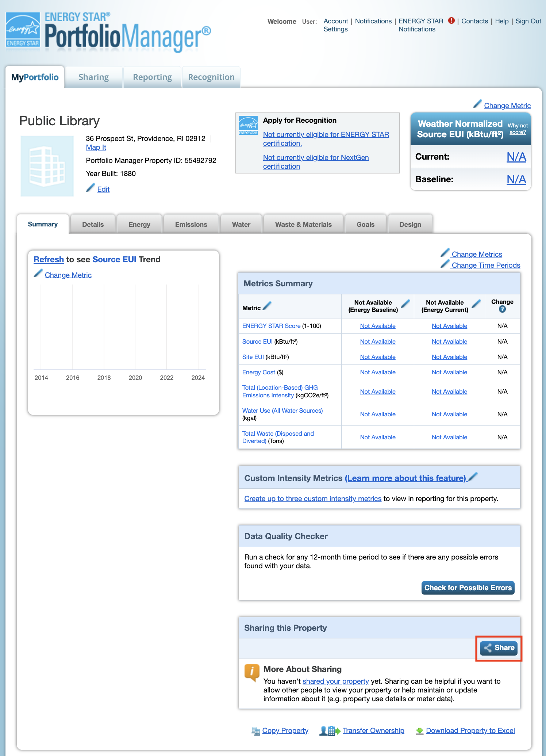Open the Source EUI metric link

tap(257, 341)
